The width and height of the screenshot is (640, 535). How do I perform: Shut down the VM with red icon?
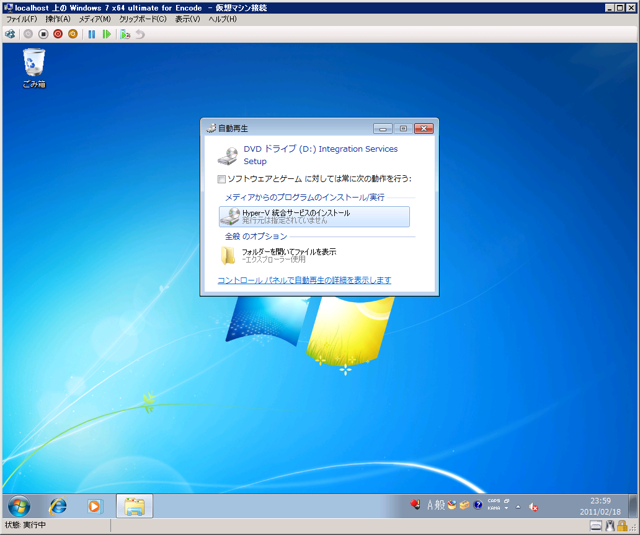tap(58, 34)
